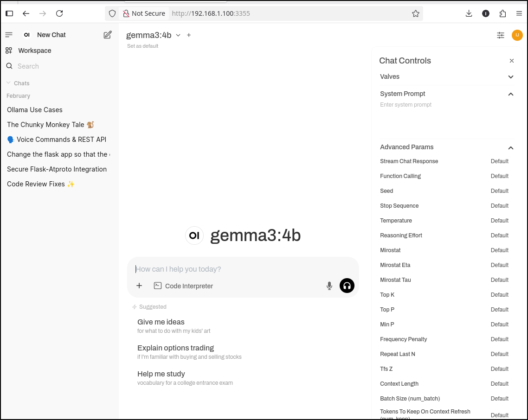Click the message input 'How can I help you today?'
528x420 pixels.
coord(243,269)
